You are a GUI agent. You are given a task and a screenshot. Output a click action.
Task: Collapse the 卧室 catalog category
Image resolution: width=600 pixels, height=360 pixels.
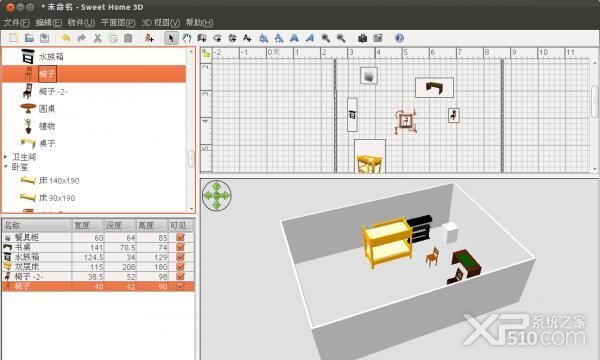click(6, 166)
